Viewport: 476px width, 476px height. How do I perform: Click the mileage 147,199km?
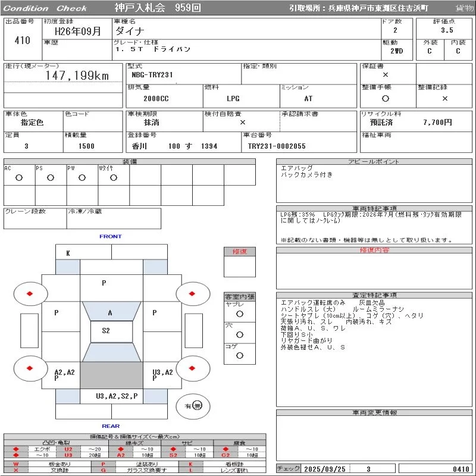[77, 76]
